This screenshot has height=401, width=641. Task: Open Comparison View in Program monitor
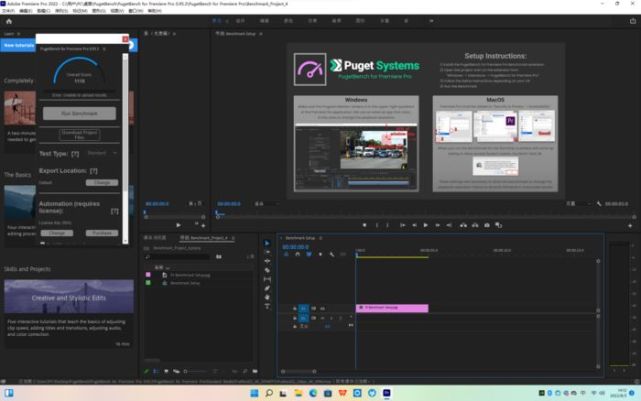coord(498,225)
